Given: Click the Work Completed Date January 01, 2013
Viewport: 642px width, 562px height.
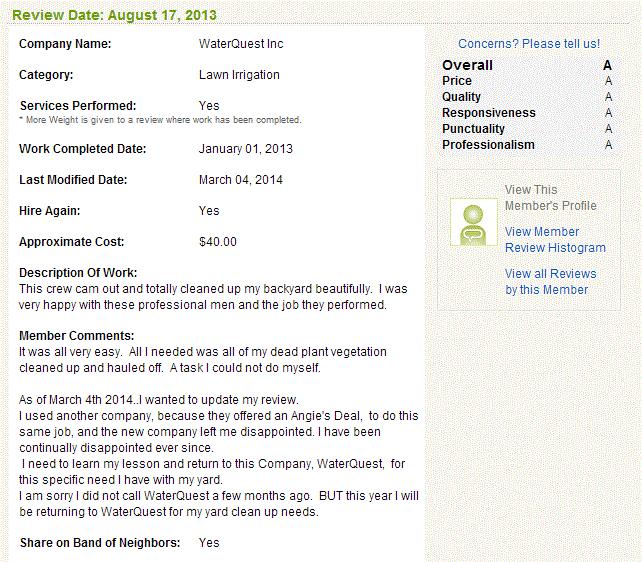Looking at the screenshot, I should tap(246, 149).
